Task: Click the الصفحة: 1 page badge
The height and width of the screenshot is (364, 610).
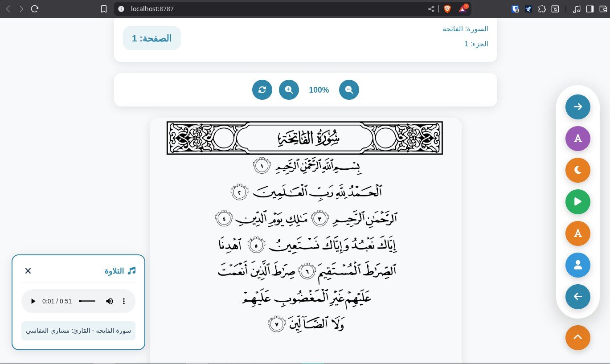Action: click(x=152, y=38)
